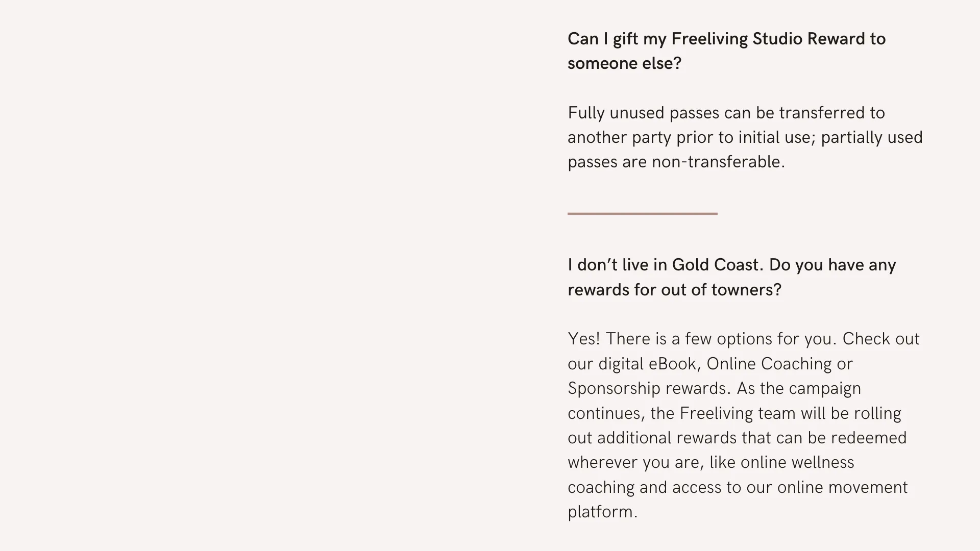Click the final word 'platform.'
The image size is (980, 551).
(602, 512)
